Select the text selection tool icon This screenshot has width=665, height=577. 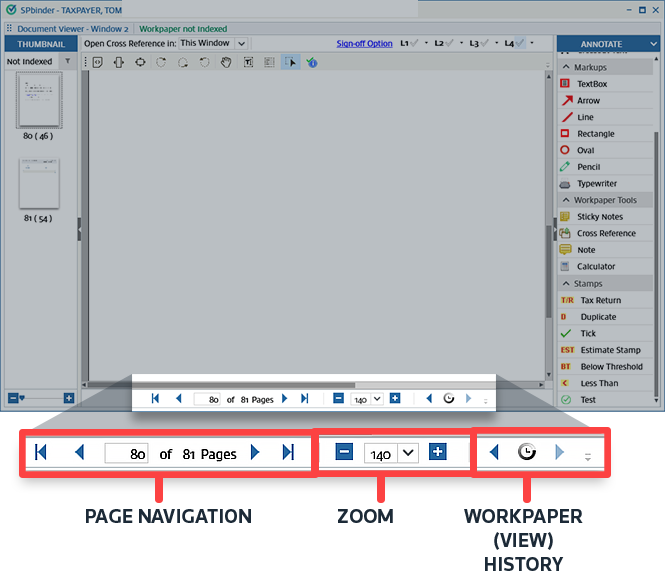tap(248, 63)
